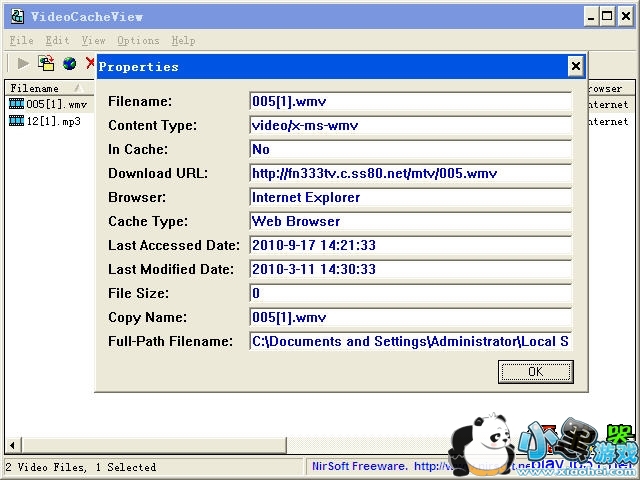This screenshot has height=480, width=640.
Task: Click the Download URL label text
Action: pyautogui.click(x=158, y=173)
